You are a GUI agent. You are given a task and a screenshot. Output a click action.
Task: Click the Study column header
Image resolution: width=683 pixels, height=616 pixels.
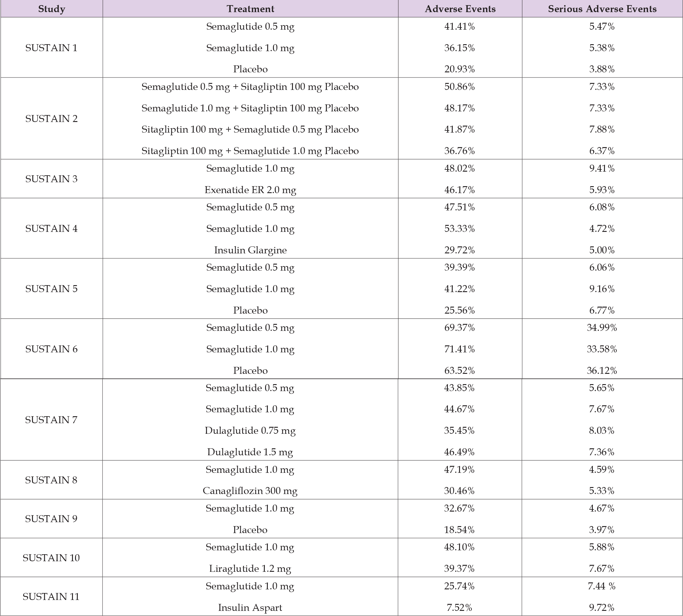click(x=51, y=9)
